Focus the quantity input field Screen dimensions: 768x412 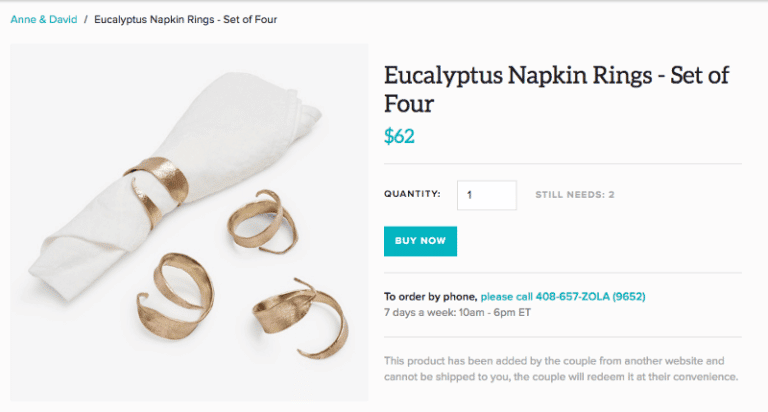pos(486,195)
